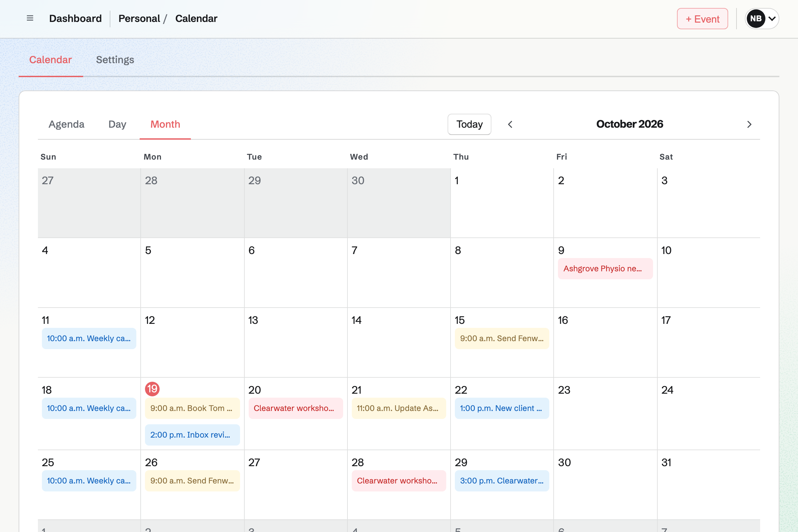
Task: Click the Today button
Action: [469, 124]
